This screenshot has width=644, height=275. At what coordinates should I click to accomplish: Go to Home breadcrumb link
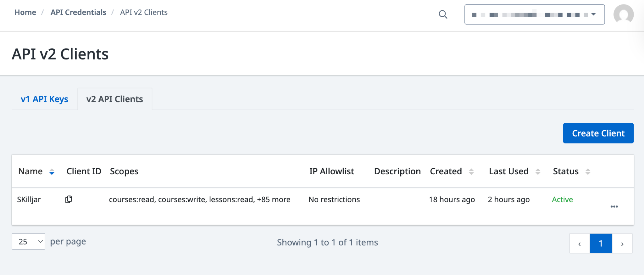(25, 12)
